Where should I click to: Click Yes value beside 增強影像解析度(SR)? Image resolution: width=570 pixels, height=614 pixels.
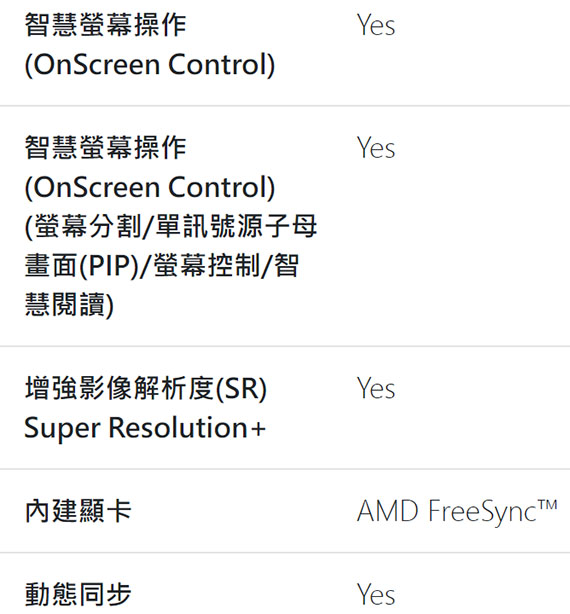tap(376, 388)
